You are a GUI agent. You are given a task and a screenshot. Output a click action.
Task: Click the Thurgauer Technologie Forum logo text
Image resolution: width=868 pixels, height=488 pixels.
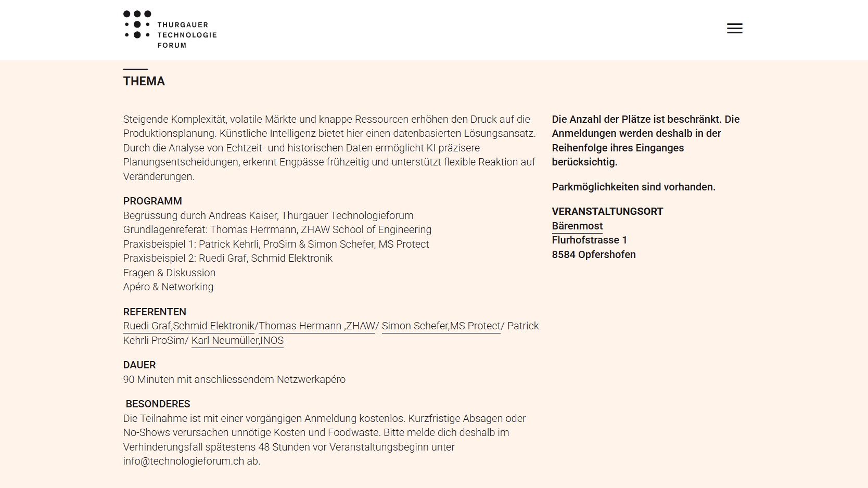tap(187, 35)
